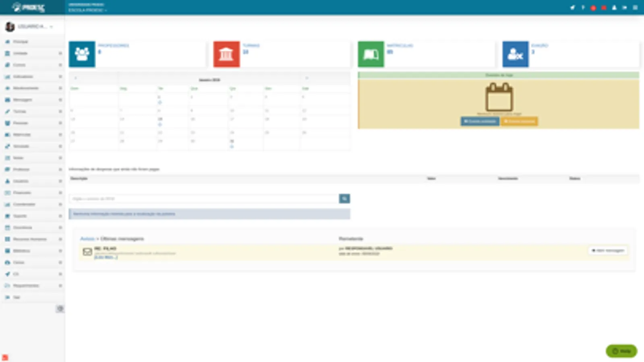644x362 pixels.
Task: Open the rocket icon in the top bar
Action: [572, 8]
